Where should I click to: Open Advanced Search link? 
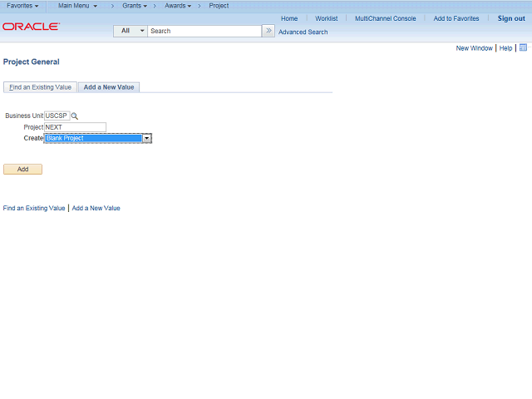coord(303,32)
